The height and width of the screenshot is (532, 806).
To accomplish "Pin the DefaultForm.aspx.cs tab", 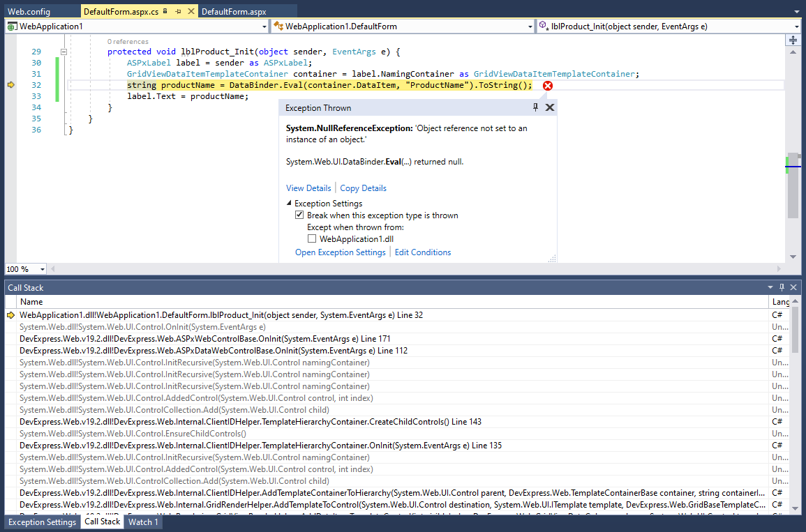I will (x=179, y=12).
